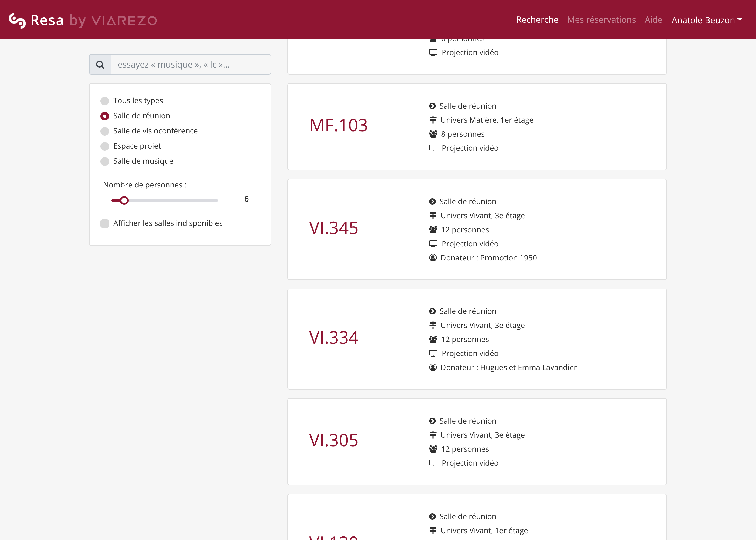Select the Salle de musique radio
The width and height of the screenshot is (756, 540).
pyautogui.click(x=105, y=161)
